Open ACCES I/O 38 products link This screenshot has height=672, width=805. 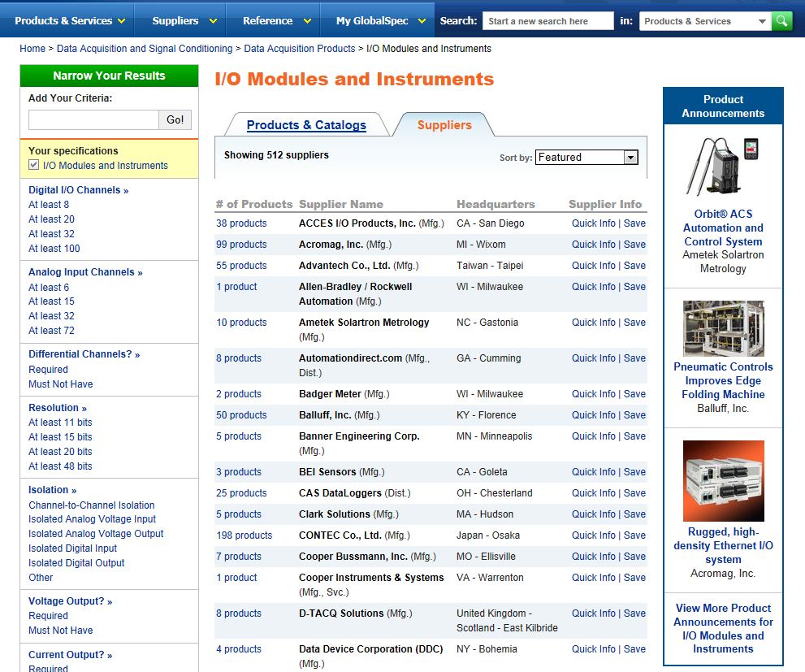coord(241,223)
